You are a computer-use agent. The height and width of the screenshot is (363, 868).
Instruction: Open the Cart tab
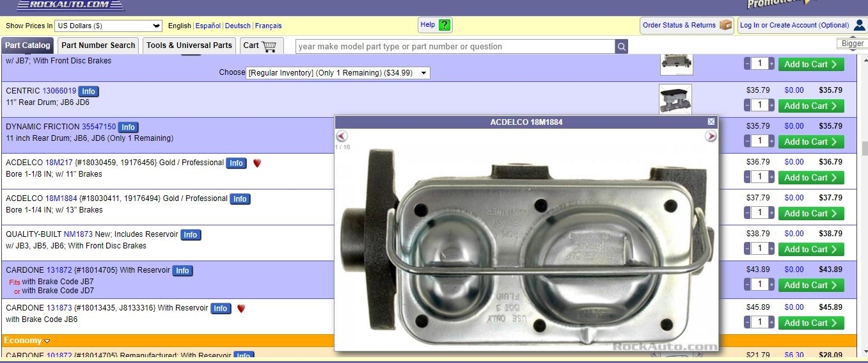pos(261,45)
